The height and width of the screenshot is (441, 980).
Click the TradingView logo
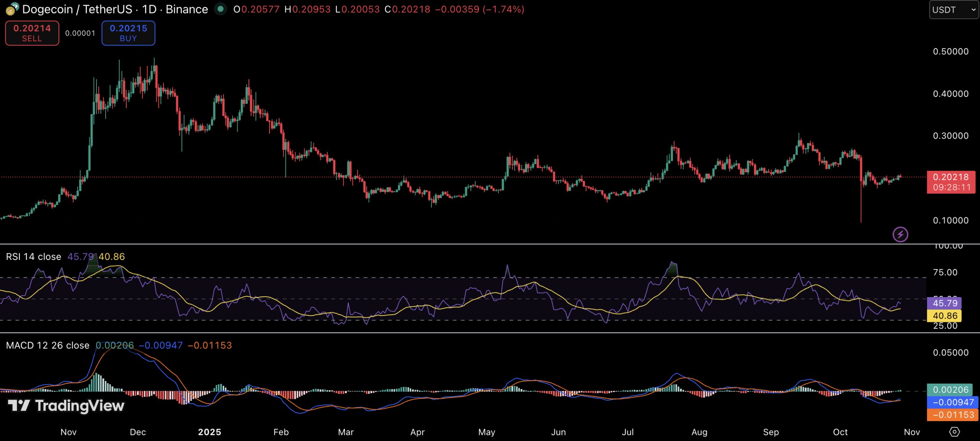click(x=66, y=405)
